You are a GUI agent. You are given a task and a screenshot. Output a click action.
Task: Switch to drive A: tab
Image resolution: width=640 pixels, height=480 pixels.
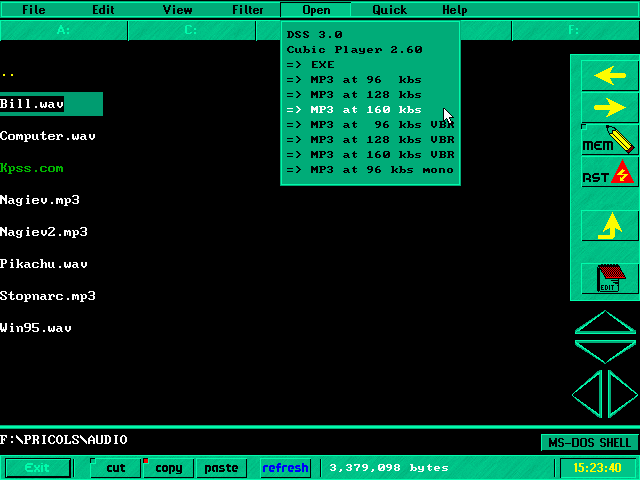tap(64, 30)
